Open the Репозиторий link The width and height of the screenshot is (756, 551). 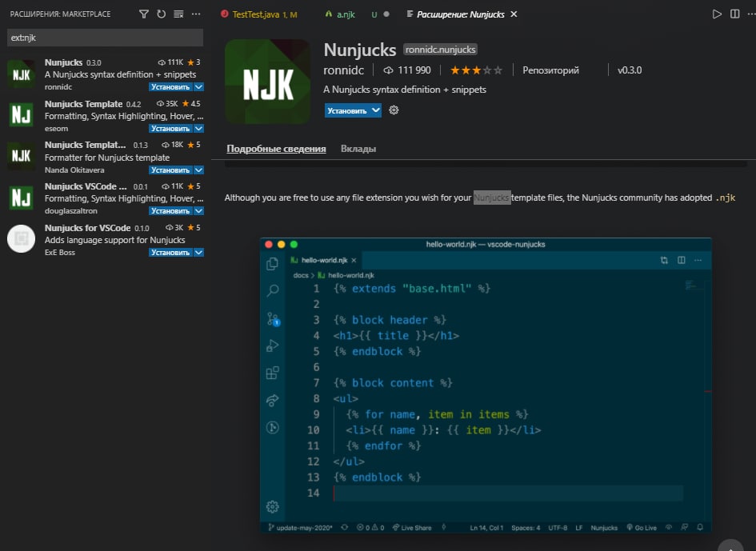click(550, 70)
